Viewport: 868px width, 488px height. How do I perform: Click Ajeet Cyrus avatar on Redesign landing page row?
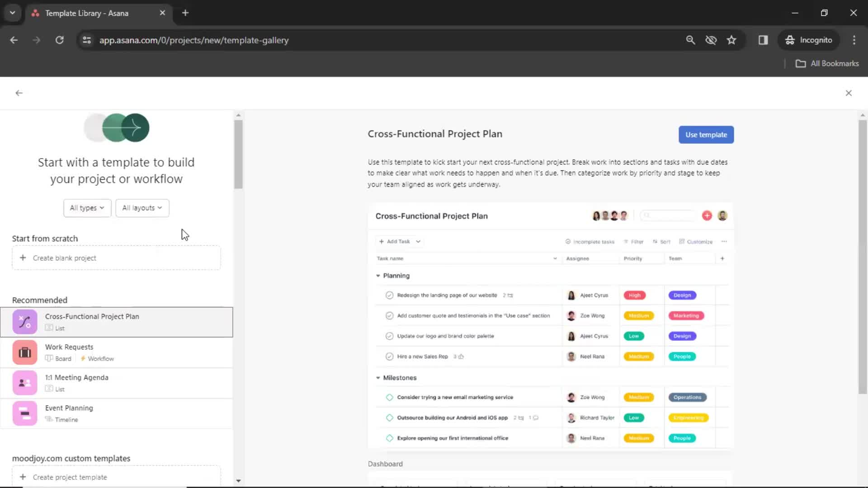click(x=571, y=295)
